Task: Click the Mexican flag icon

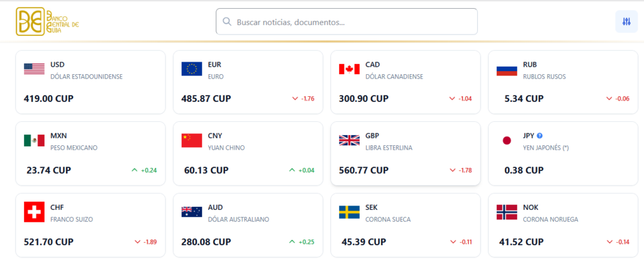Action: [x=34, y=140]
